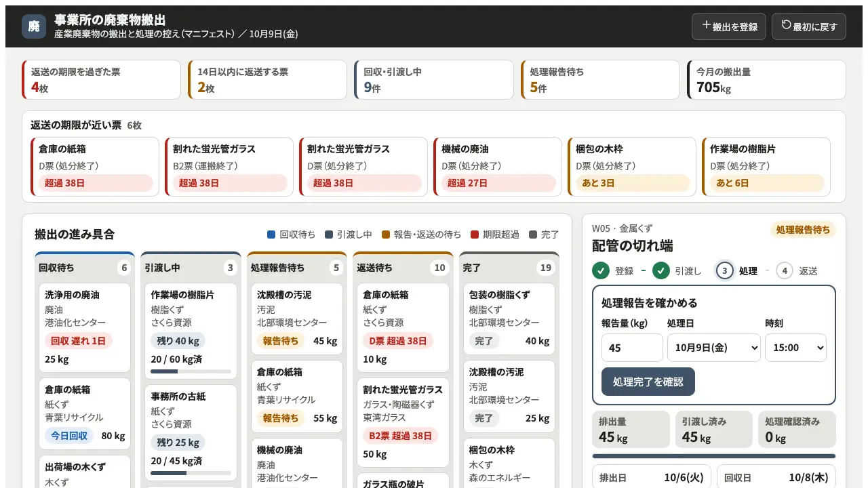Select the 倉庫の紙箱 card marked 今日回収
The height and width of the screenshot is (488, 868).
click(x=85, y=413)
